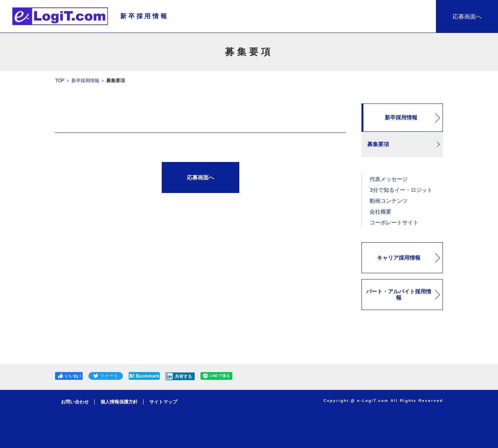Open 新卒採用情報 breadcrumb link

85,81
